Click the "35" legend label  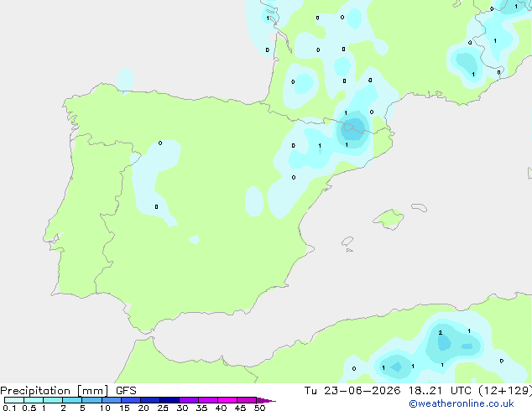pyautogui.click(x=201, y=408)
